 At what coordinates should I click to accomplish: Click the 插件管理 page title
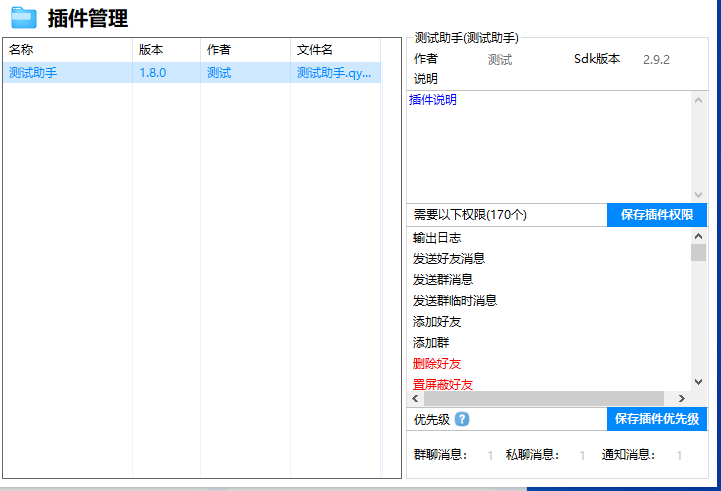coord(88,18)
